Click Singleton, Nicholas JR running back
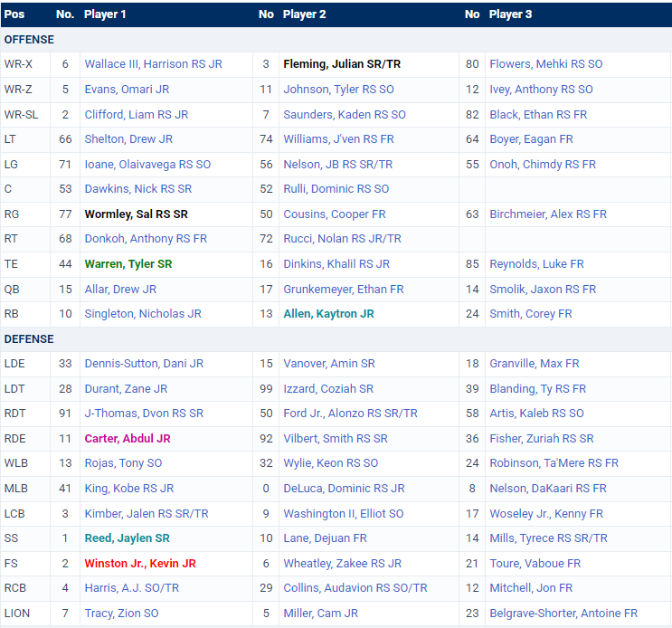The image size is (672, 628). (x=142, y=314)
